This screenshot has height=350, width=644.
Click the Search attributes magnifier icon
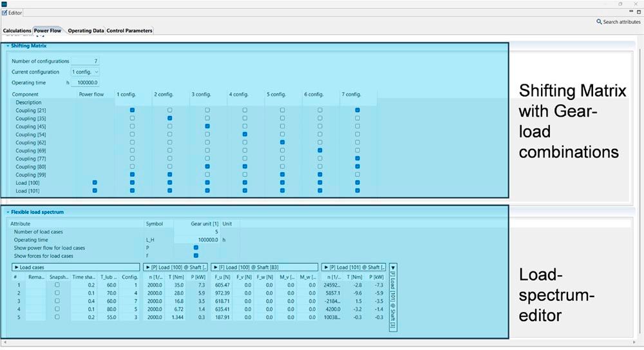point(599,21)
